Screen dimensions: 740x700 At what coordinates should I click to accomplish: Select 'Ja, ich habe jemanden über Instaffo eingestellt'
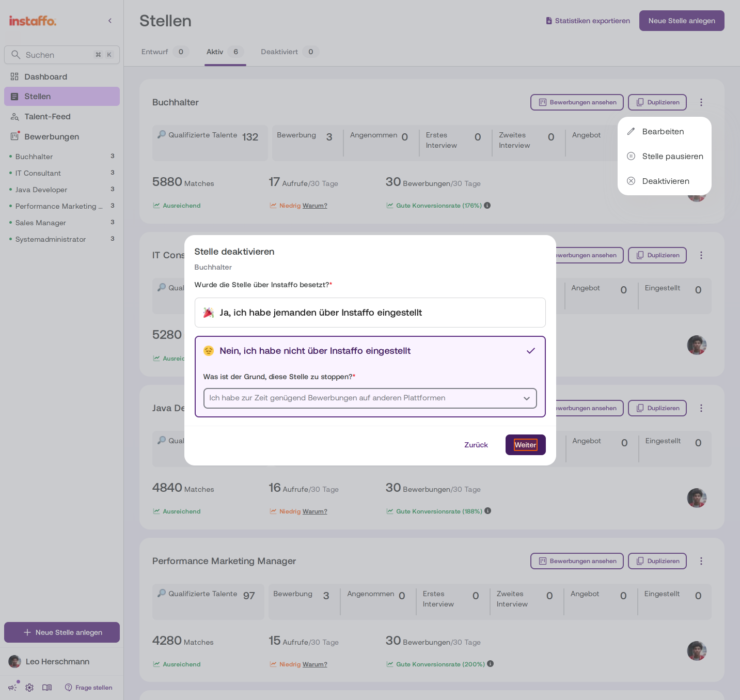pyautogui.click(x=370, y=313)
